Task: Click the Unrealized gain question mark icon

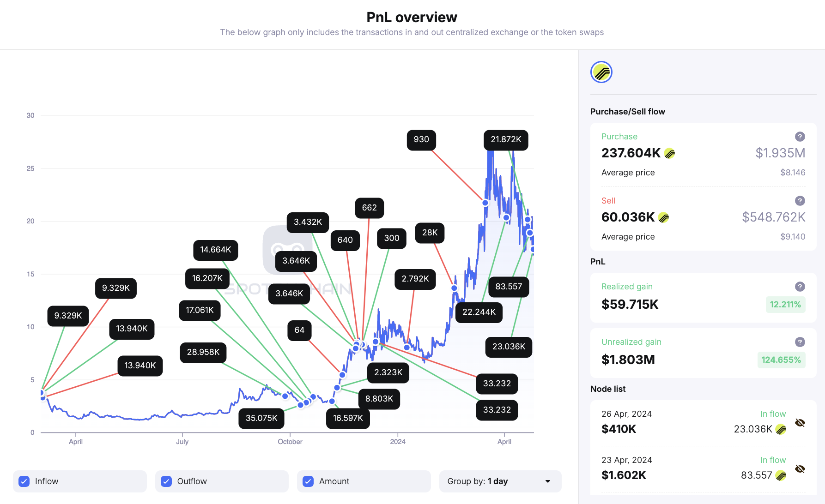Action: [800, 342]
